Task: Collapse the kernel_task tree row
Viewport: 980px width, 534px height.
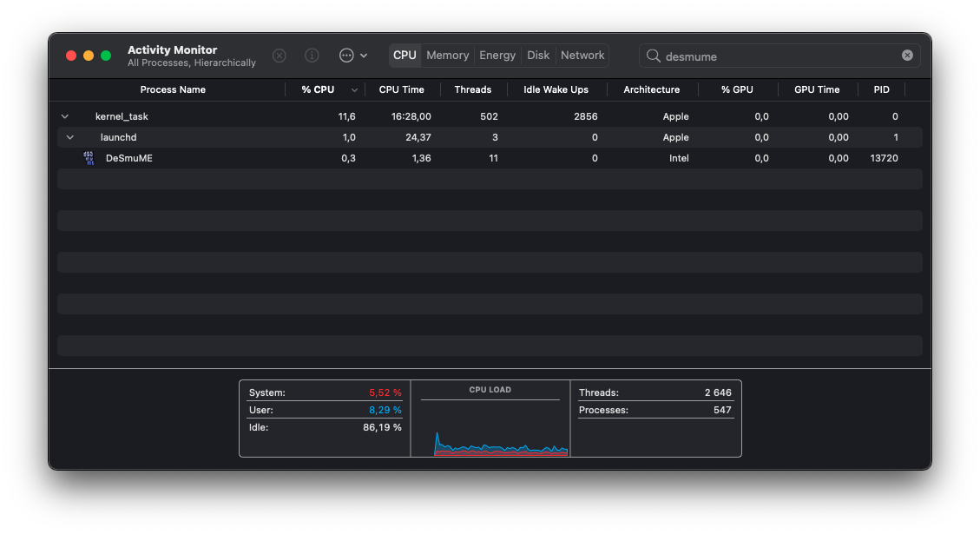Action: (65, 116)
